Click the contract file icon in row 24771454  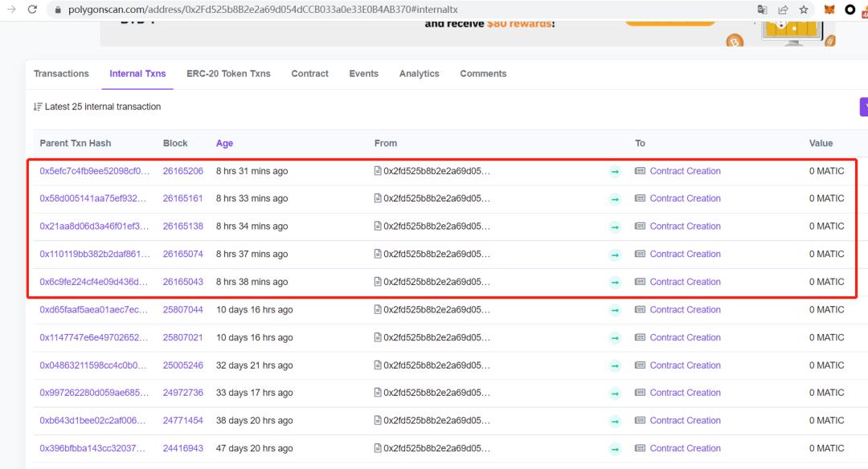378,420
